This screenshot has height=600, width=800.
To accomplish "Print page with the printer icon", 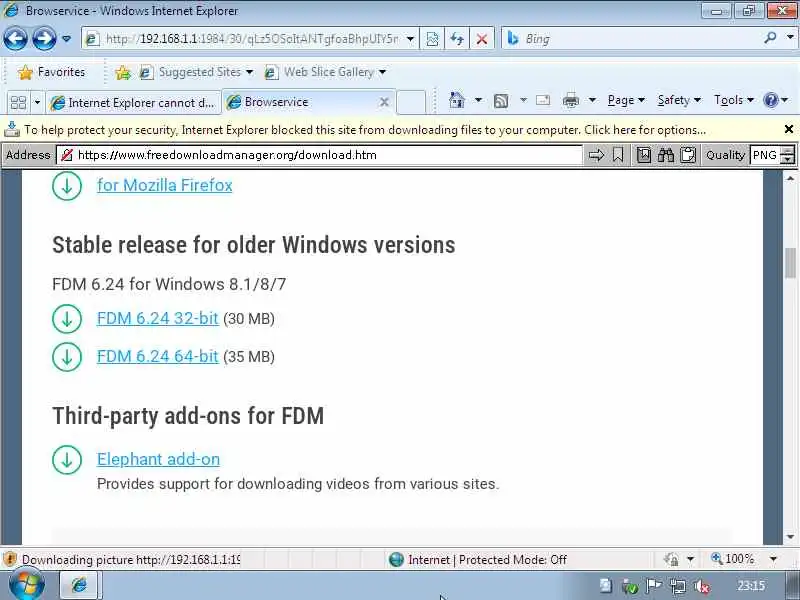I will pos(570,101).
